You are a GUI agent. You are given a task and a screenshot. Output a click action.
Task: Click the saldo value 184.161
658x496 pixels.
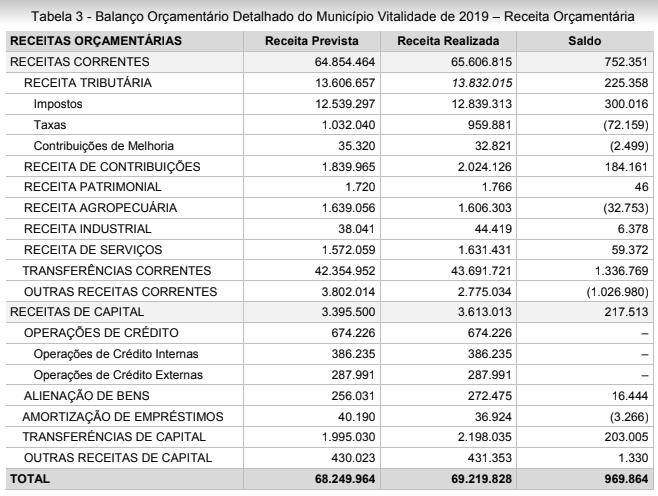[626, 167]
